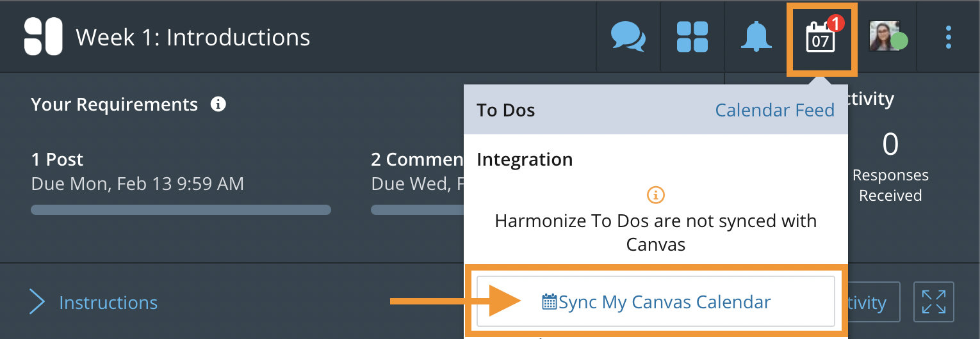The height and width of the screenshot is (339, 980).
Task: Open the bell notifications icon
Action: click(x=756, y=37)
